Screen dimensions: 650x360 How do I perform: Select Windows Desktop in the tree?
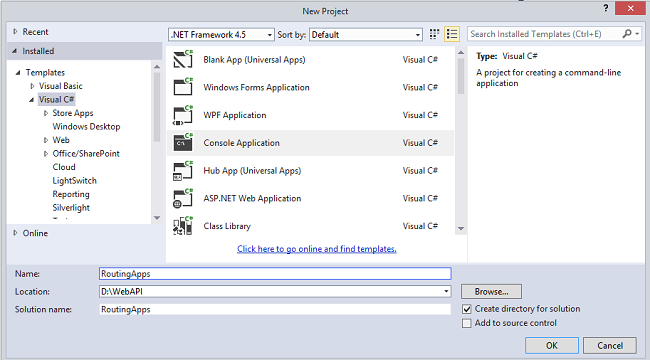(x=86, y=126)
